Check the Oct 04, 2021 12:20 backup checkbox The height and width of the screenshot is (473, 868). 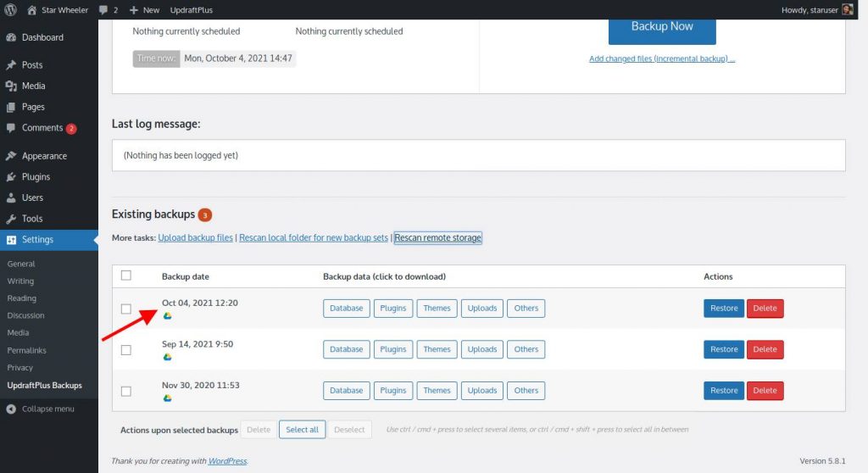point(126,309)
